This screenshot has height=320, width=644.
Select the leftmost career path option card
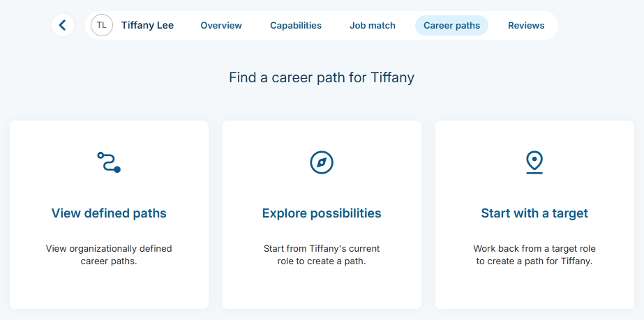coord(109,286)
